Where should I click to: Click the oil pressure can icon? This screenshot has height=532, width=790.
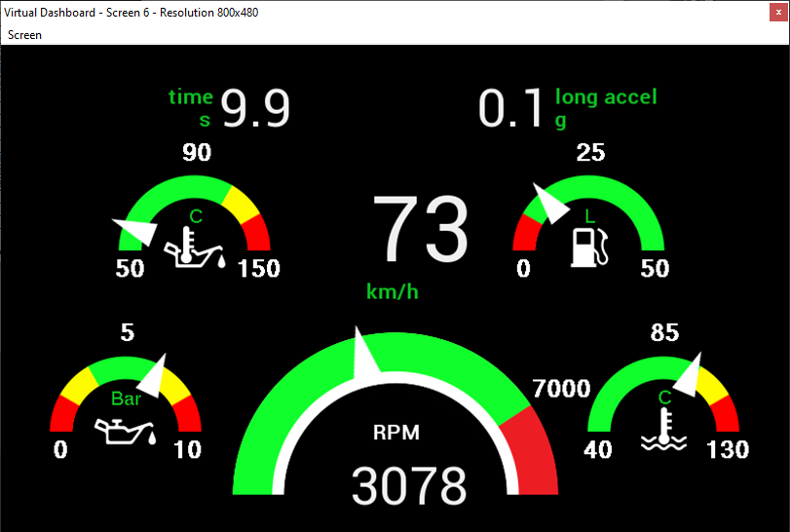125,430
